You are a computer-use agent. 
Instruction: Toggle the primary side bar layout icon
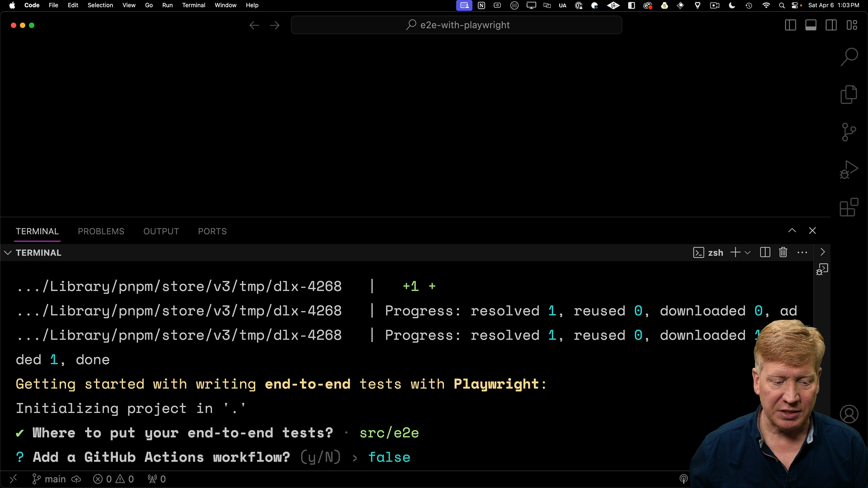(790, 25)
